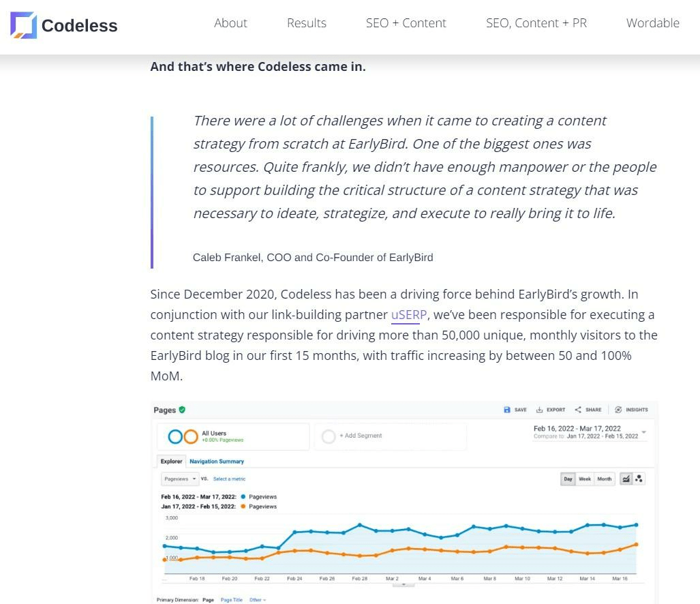700x604 pixels.
Task: Switch to line chart view icon
Action: pos(626,479)
